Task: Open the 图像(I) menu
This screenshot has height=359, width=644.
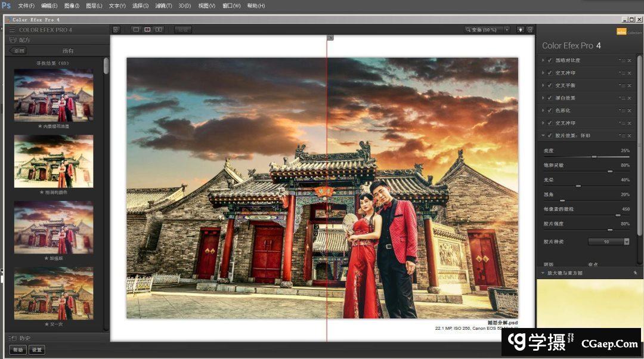Action: 71,5
